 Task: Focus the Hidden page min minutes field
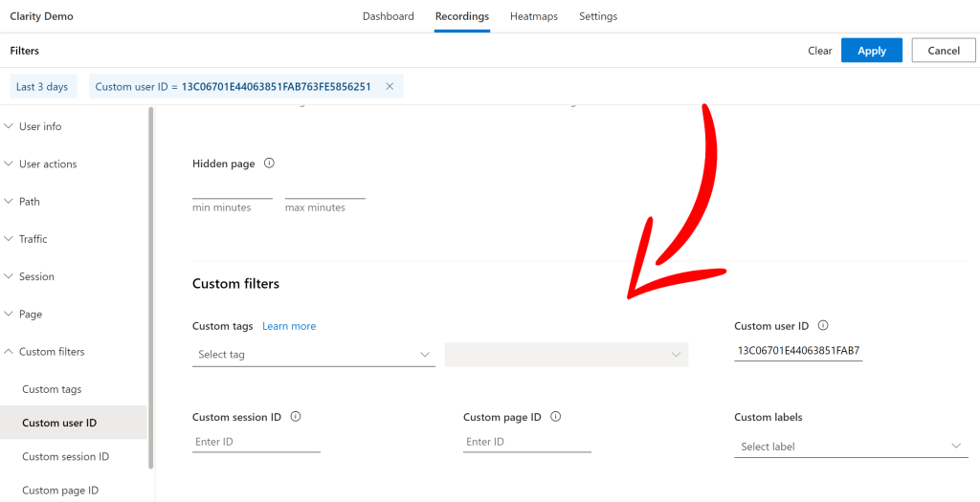(233, 190)
